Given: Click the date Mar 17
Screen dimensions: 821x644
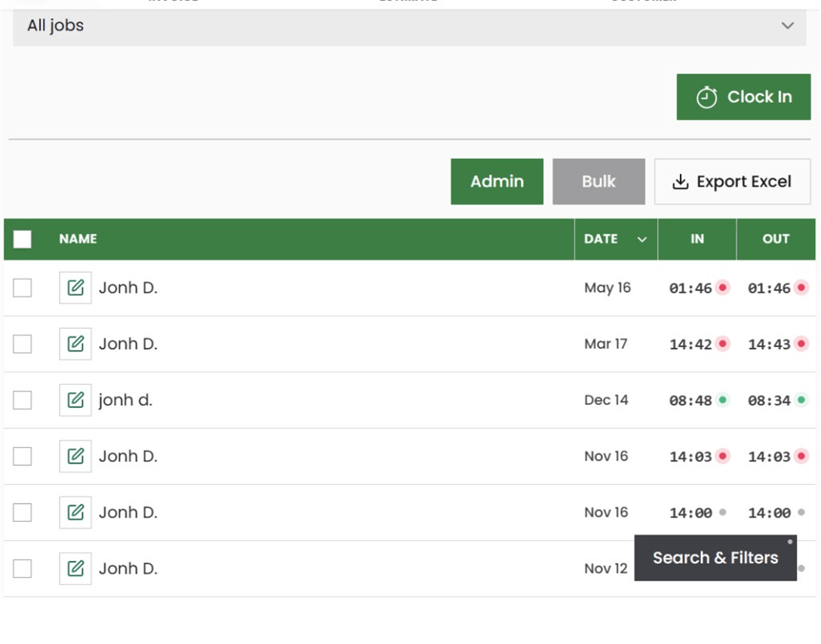Looking at the screenshot, I should point(606,344).
